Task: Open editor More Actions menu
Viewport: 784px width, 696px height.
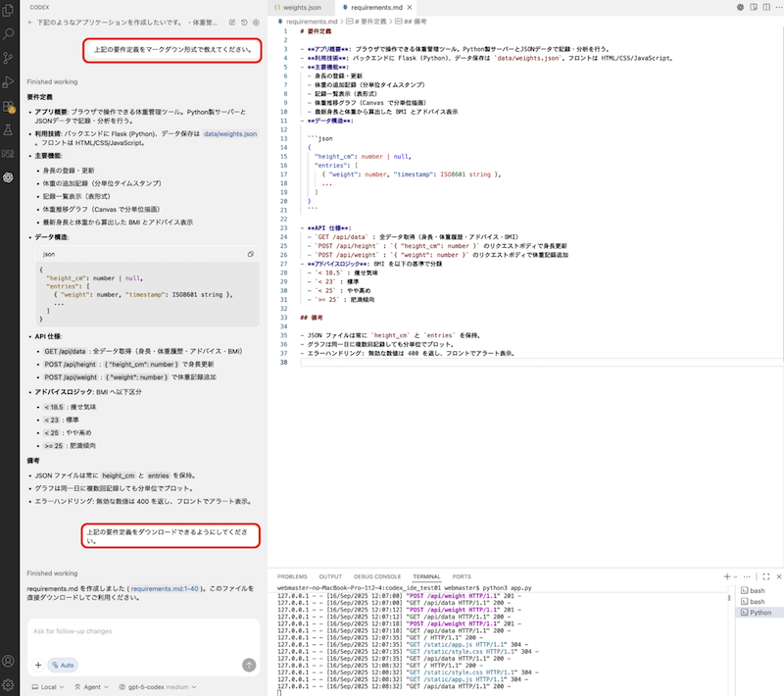Action: point(778,7)
